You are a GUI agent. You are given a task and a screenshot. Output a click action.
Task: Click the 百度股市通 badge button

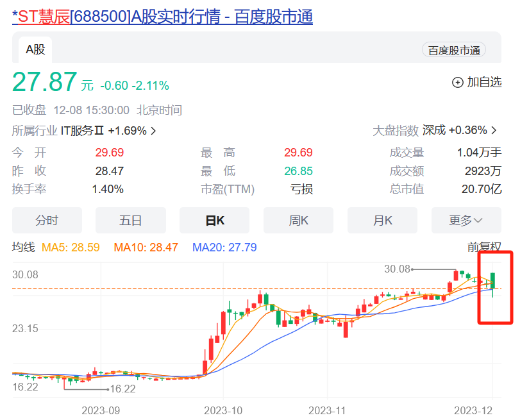coord(454,50)
